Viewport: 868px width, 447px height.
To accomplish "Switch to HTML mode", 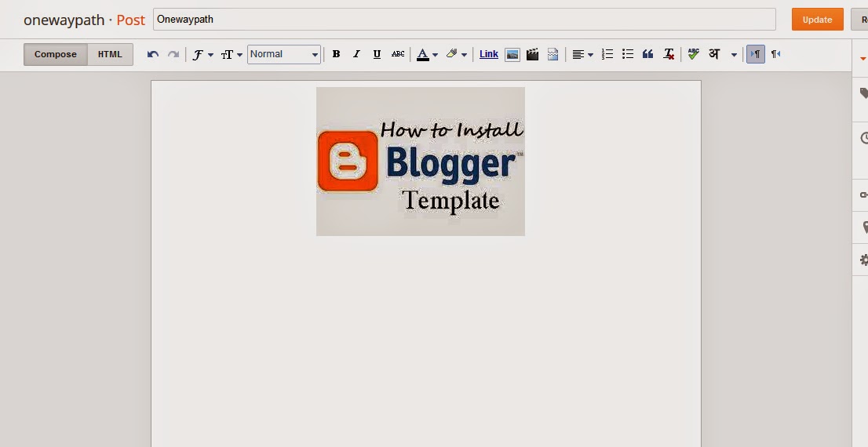I will pyautogui.click(x=110, y=54).
